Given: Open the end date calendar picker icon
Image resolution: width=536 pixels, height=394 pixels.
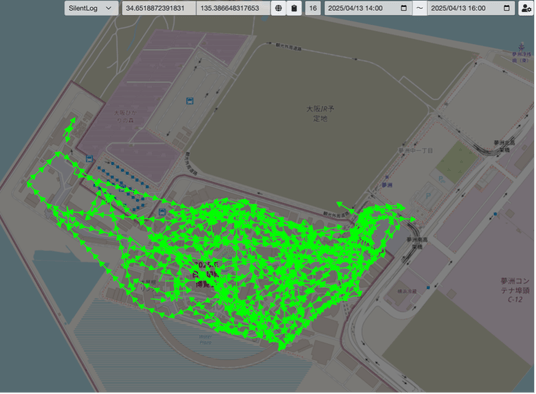Looking at the screenshot, I should [507, 8].
